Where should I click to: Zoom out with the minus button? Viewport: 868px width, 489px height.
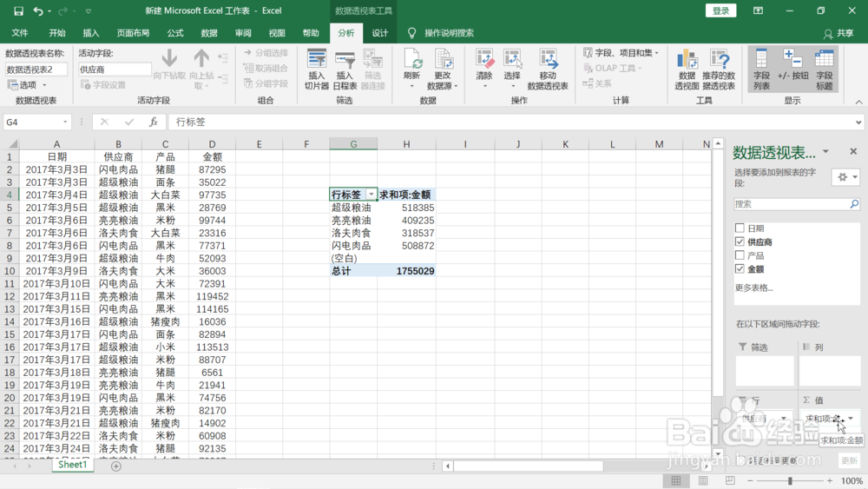750,480
